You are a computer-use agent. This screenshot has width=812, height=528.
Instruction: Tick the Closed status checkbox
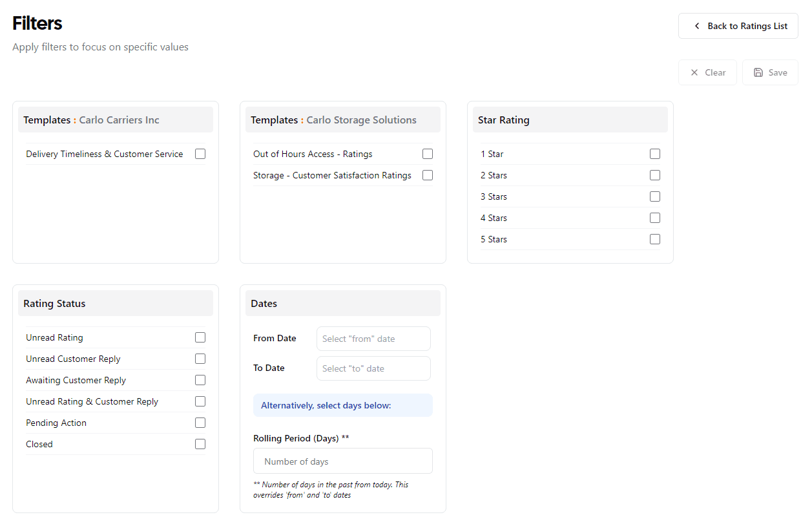tap(200, 444)
